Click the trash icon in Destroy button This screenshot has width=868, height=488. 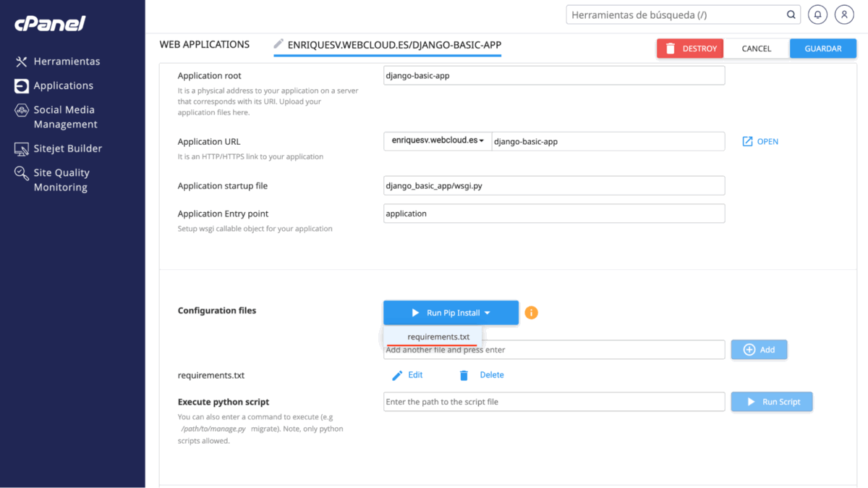tap(671, 49)
